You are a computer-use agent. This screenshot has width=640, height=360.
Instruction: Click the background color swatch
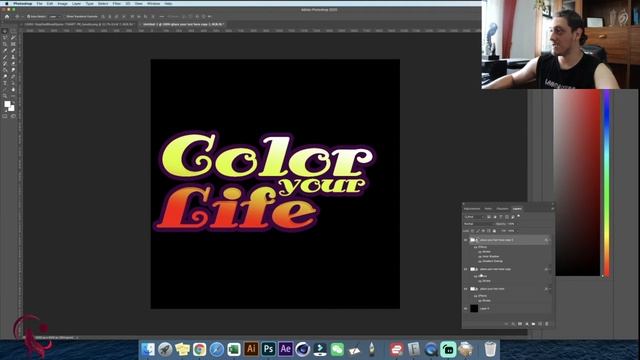12,109
